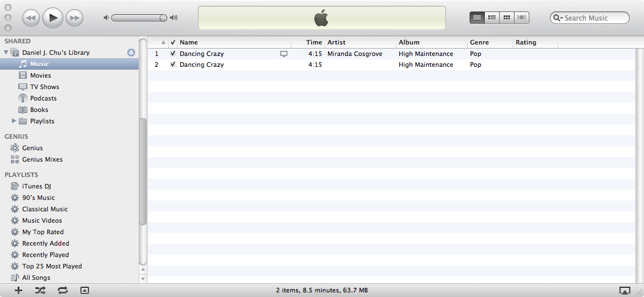644x297 pixels.
Task: Uncheck second Dancing Crazy track checkbox
Action: [173, 65]
